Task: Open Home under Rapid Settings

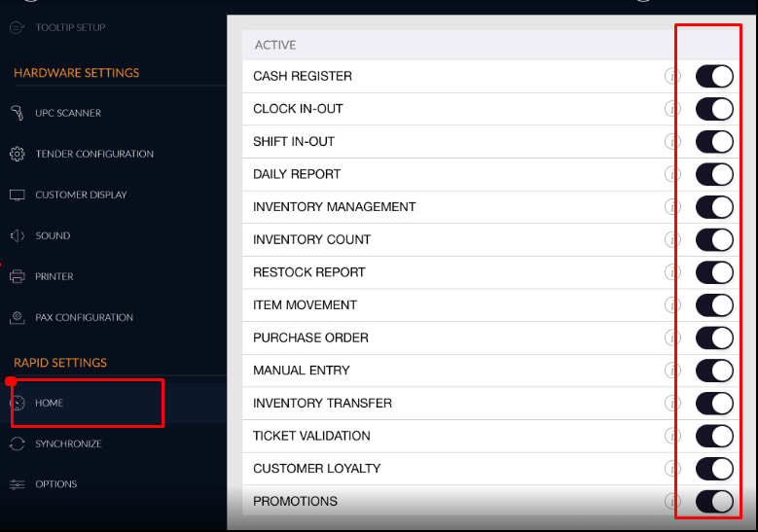Action: tap(50, 403)
